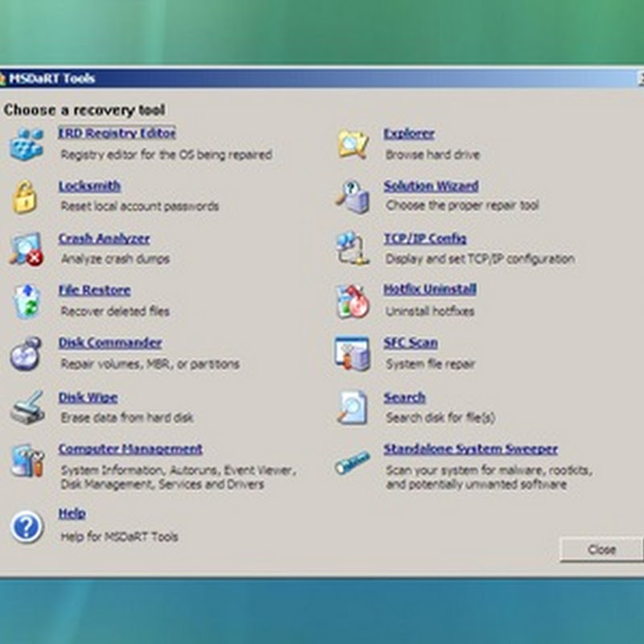Click the text 'Browse hard drive'
This screenshot has height=644, width=644.
coord(432,155)
